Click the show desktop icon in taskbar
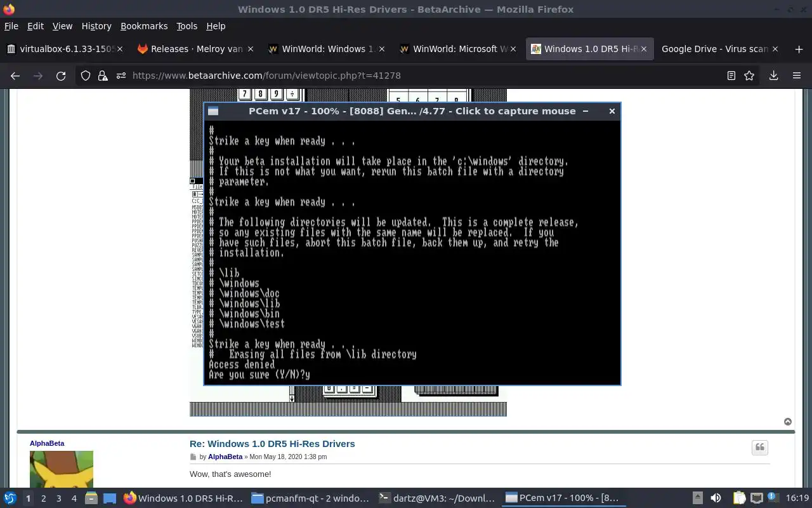Screen dimensions: 812x508 pos(109,498)
